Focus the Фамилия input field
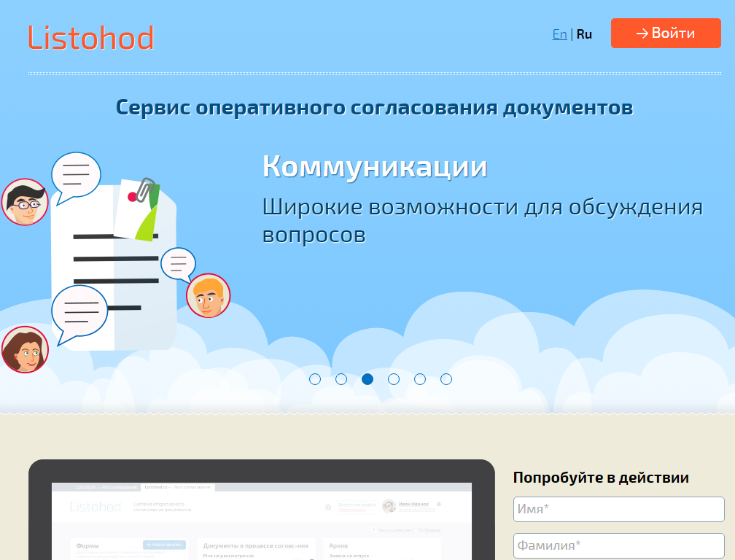This screenshot has width=735, height=560. pyautogui.click(x=619, y=545)
